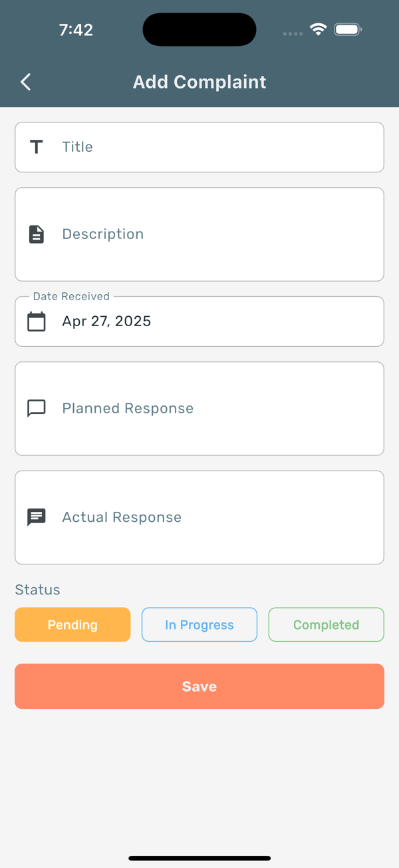Select the Completed status option
The height and width of the screenshot is (868, 399).
click(327, 624)
